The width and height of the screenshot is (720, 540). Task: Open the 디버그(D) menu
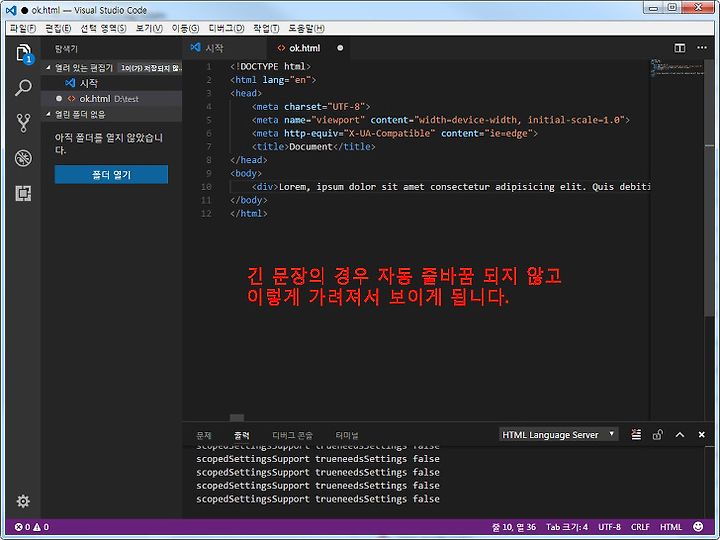226,28
